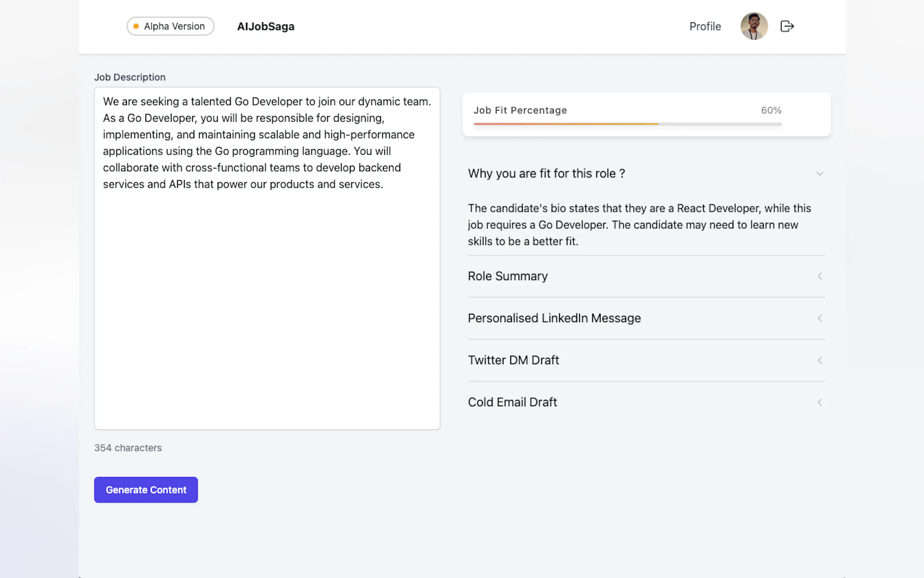Viewport: 924px width, 578px height.
Task: Click the 60% fit value label
Action: click(771, 111)
